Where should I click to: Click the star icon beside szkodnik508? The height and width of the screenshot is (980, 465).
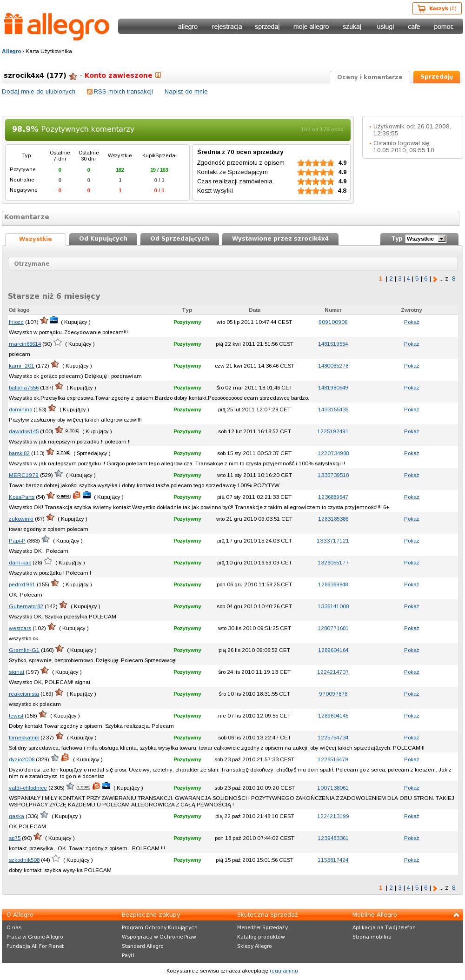tap(56, 859)
